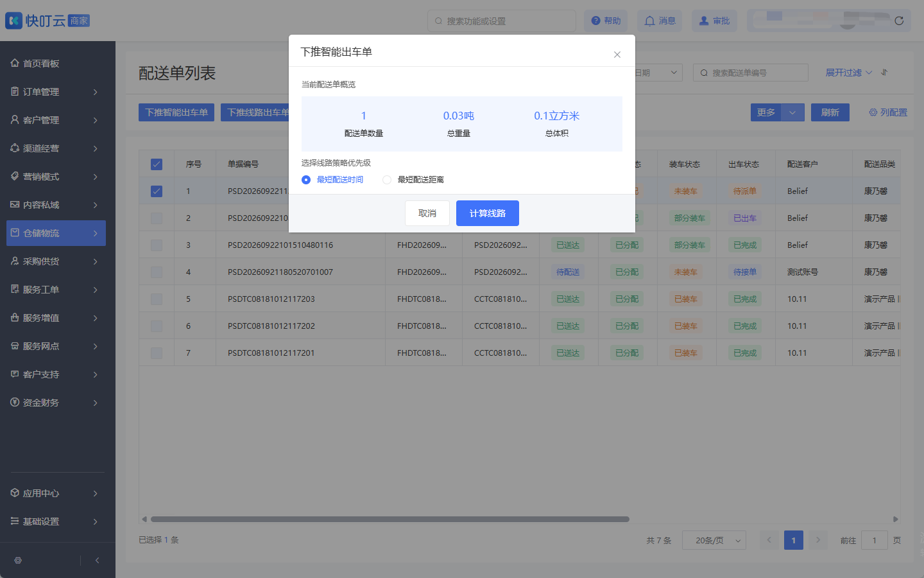
Task: Click the 采购供货 icon in sidebar
Action: tap(15, 261)
